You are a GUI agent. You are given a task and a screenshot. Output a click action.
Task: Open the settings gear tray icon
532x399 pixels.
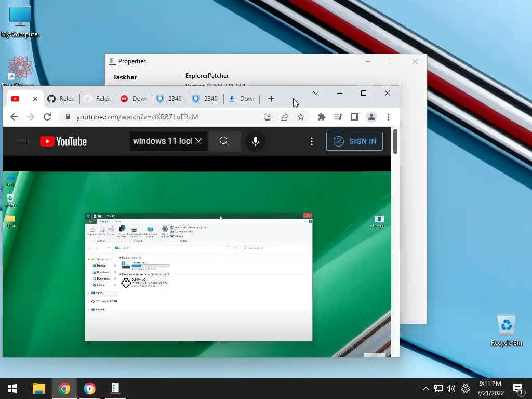tap(465, 389)
